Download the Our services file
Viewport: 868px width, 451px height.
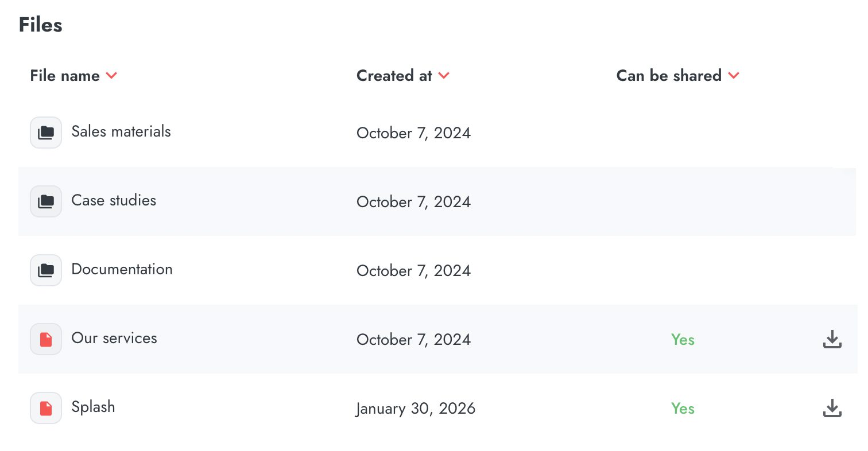point(832,339)
